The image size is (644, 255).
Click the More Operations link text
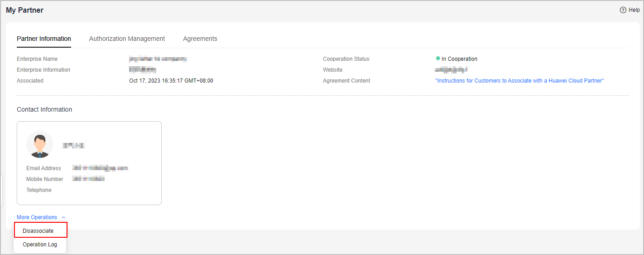[37, 217]
